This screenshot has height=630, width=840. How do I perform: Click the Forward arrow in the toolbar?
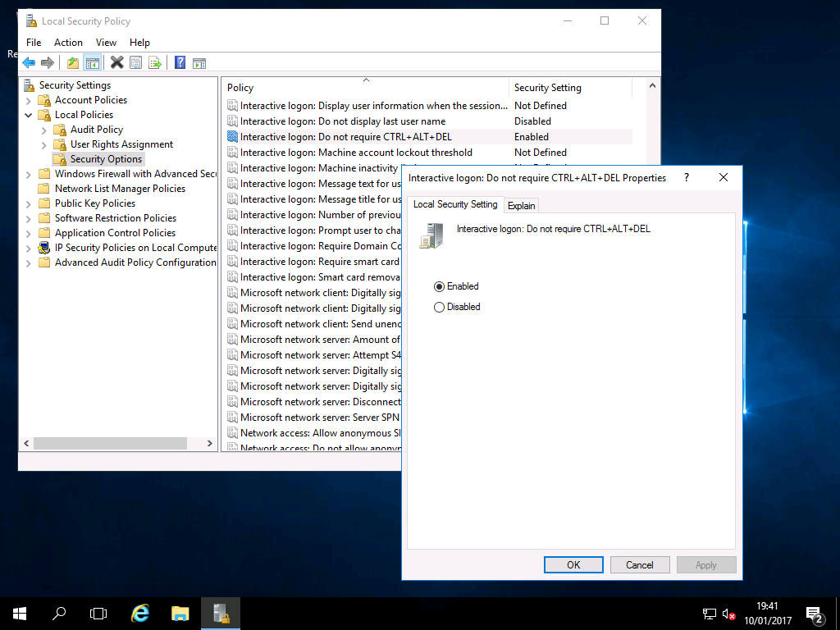pyautogui.click(x=48, y=63)
